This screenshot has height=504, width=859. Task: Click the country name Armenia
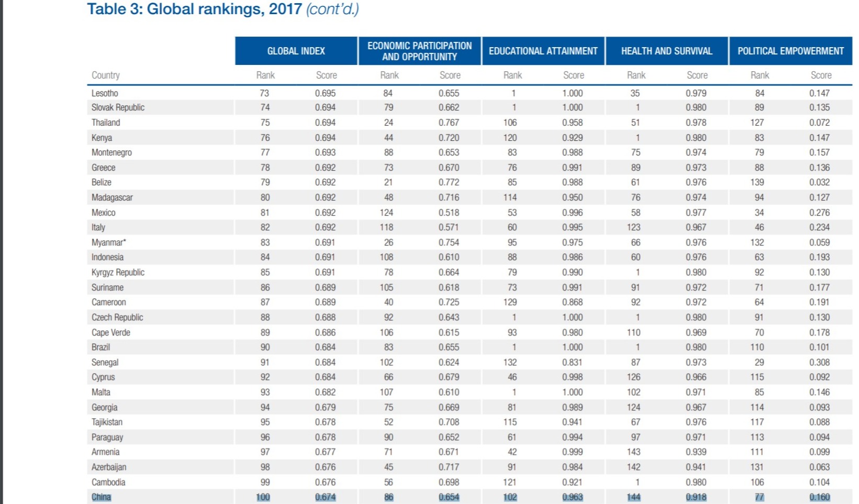[105, 452]
